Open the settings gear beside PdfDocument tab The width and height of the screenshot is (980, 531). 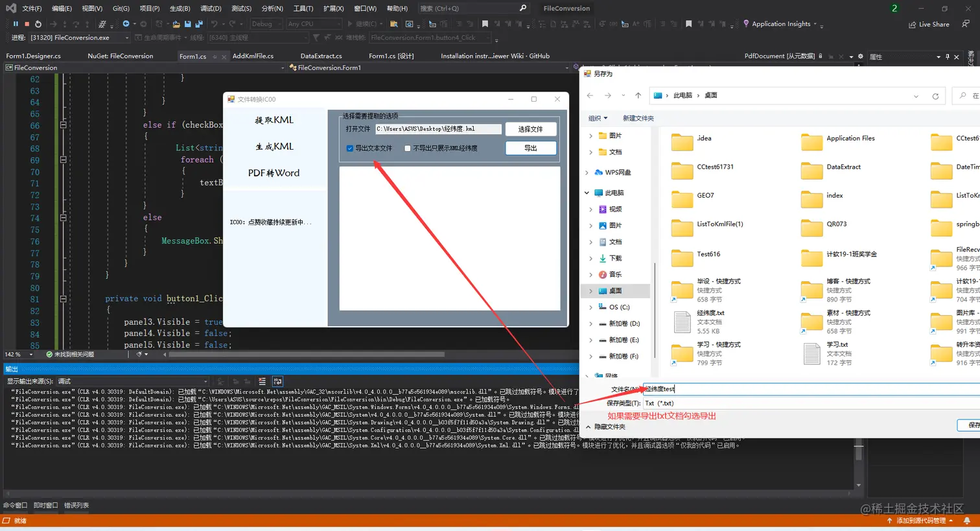860,56
